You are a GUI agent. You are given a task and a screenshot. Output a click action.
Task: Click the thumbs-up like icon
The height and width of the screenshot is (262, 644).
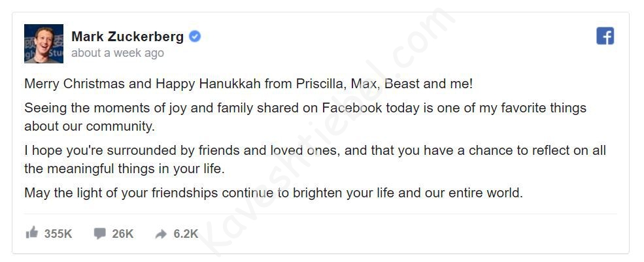[x=31, y=233]
